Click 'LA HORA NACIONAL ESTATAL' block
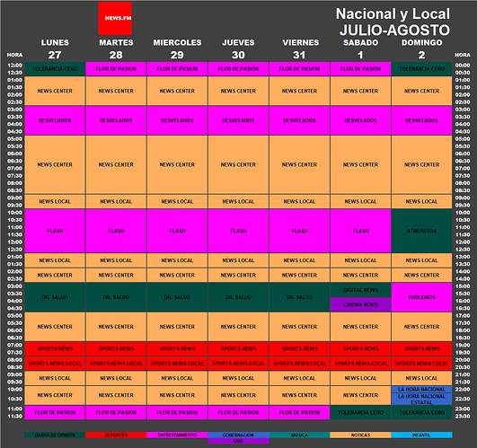 (421, 399)
